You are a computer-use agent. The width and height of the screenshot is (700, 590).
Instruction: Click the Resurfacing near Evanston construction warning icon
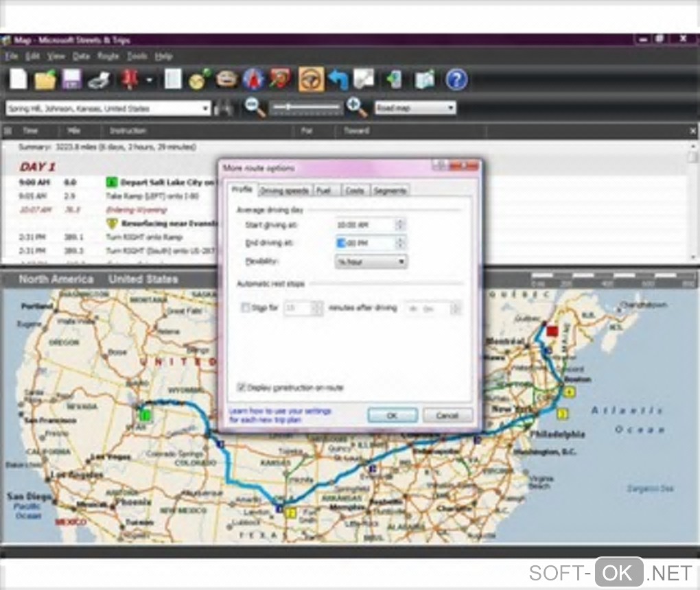coord(112,223)
